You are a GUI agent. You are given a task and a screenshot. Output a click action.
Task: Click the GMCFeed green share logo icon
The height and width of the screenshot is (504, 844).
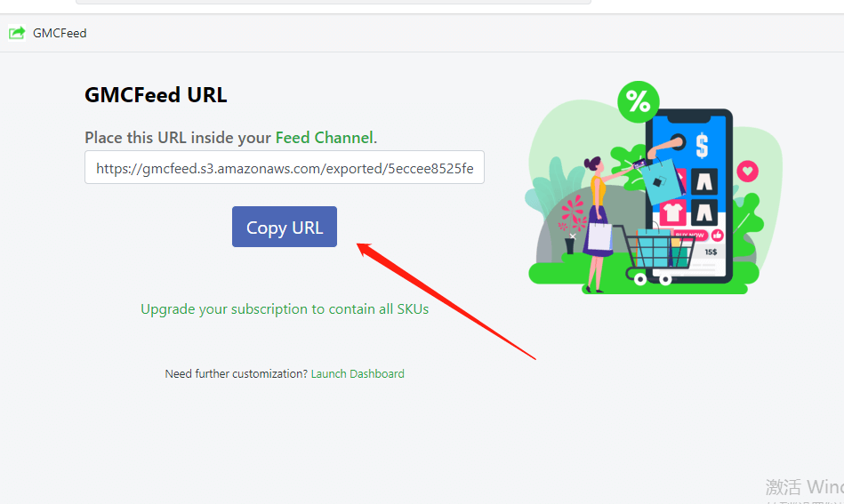[x=17, y=33]
